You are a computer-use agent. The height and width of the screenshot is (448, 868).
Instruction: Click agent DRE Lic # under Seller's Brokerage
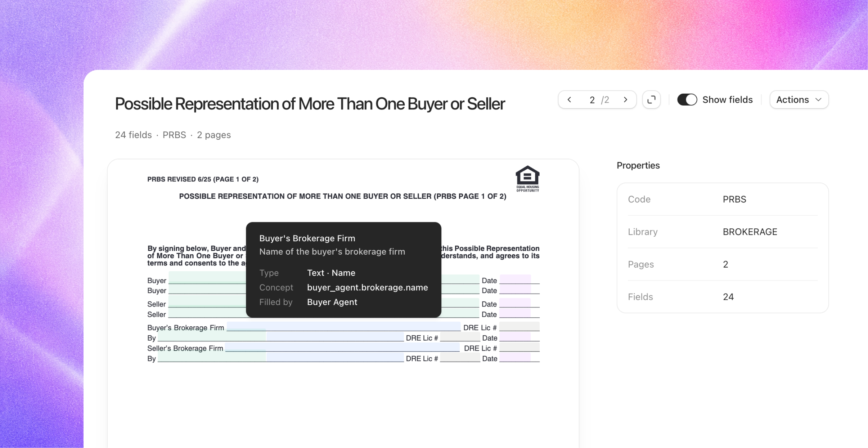[x=460, y=358]
